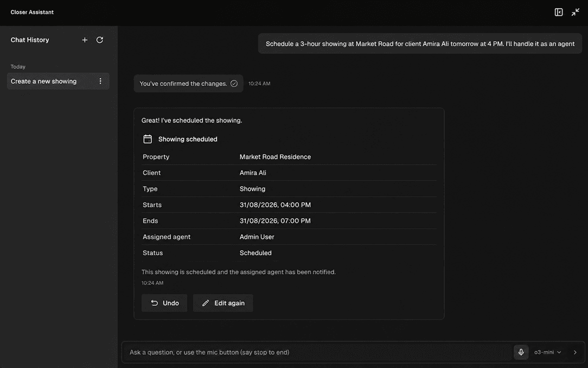
Task: Click the Admin User assigned agent value
Action: coord(257,237)
